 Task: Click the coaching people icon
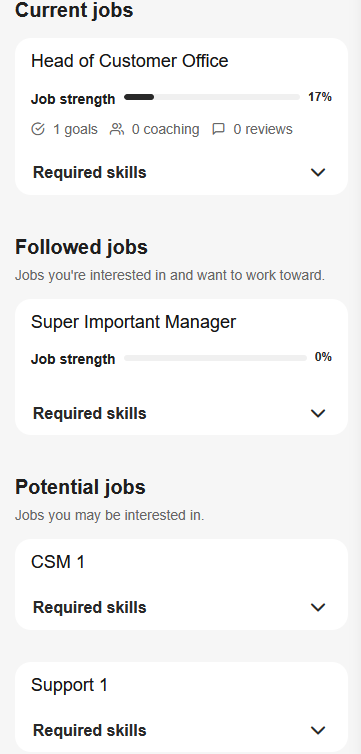(117, 129)
